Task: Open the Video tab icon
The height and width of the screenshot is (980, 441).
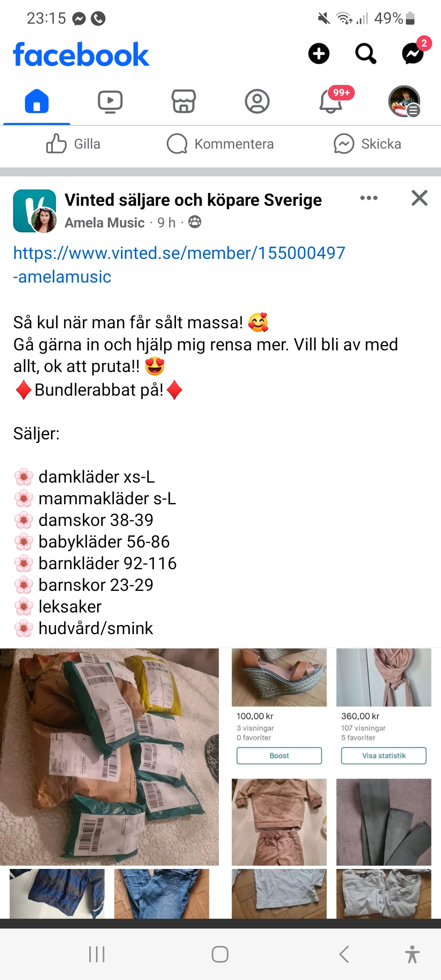Action: pos(110,101)
